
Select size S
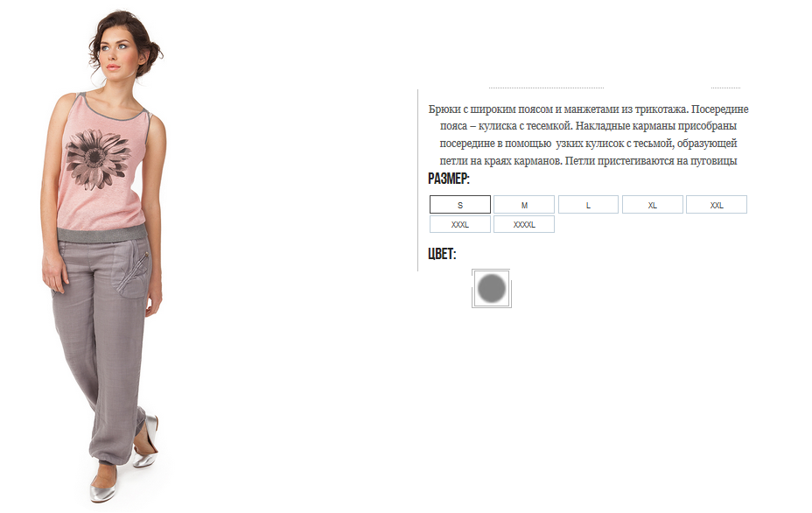click(x=460, y=205)
